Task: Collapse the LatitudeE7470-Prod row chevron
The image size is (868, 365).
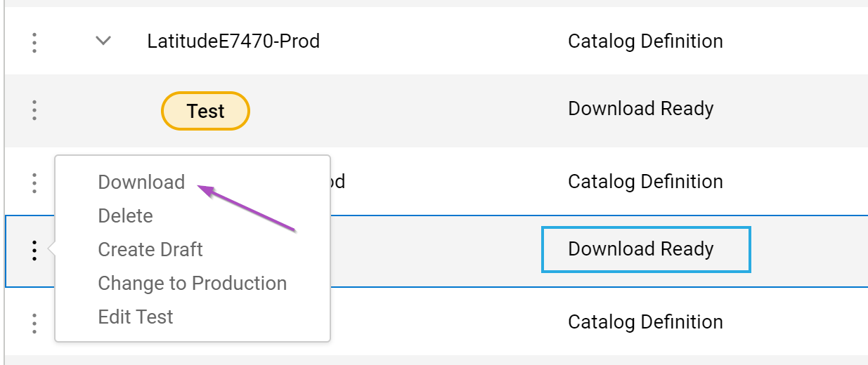Action: [x=103, y=41]
